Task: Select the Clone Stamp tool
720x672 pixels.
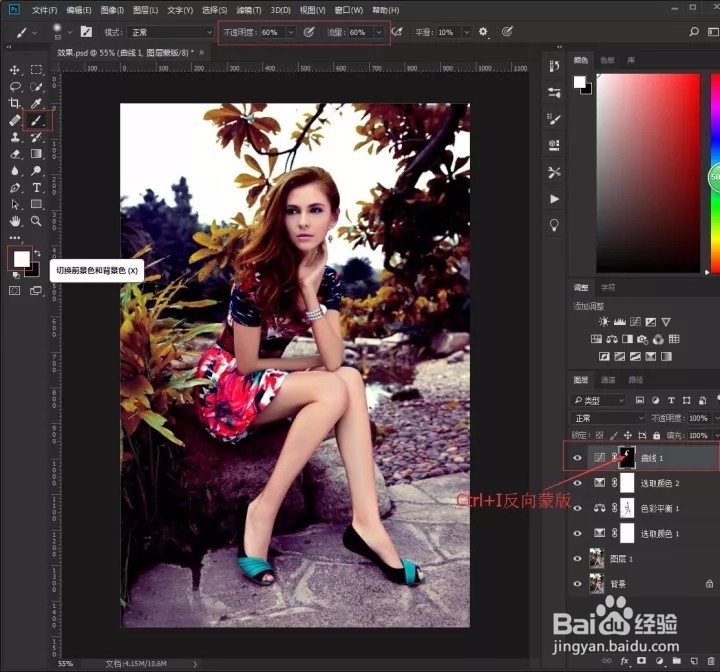Action: tap(15, 137)
